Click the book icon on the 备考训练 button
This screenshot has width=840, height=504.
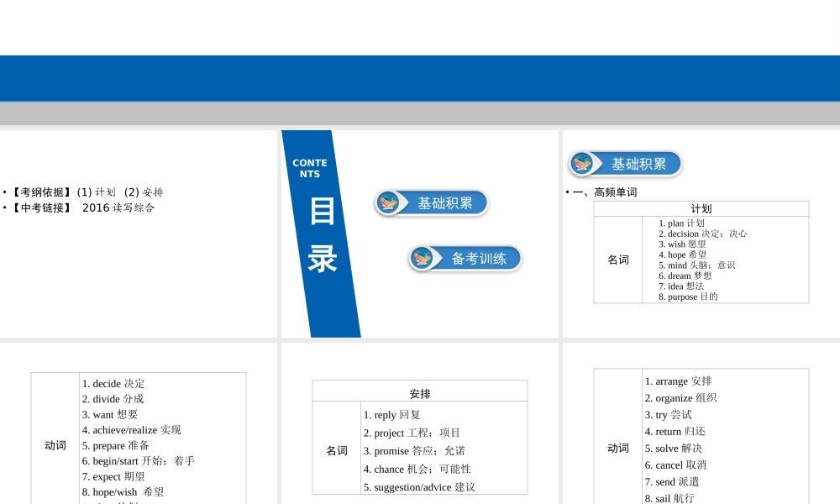click(x=422, y=258)
